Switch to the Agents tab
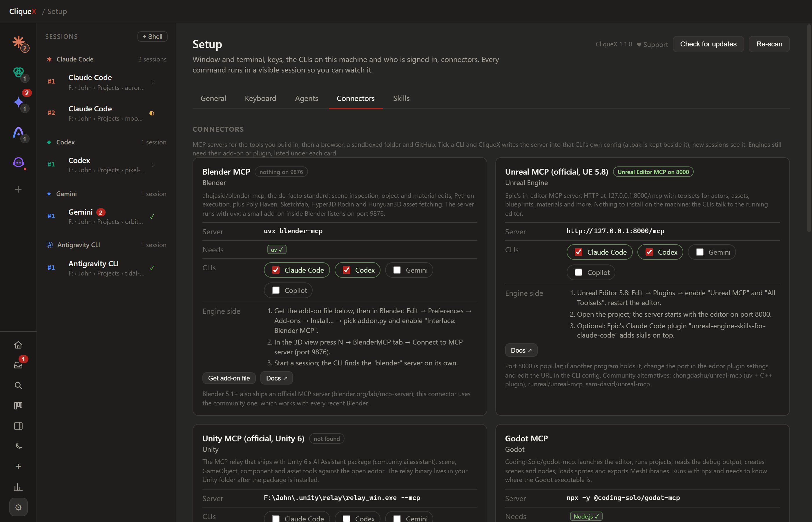 (x=306, y=98)
